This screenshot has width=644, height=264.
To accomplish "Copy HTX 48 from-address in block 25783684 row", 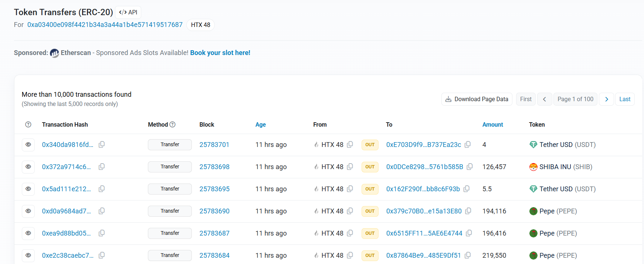I will click(x=350, y=255).
